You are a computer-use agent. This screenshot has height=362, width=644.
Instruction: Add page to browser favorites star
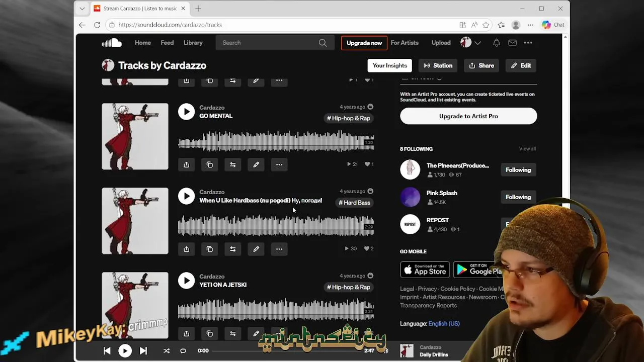486,25
